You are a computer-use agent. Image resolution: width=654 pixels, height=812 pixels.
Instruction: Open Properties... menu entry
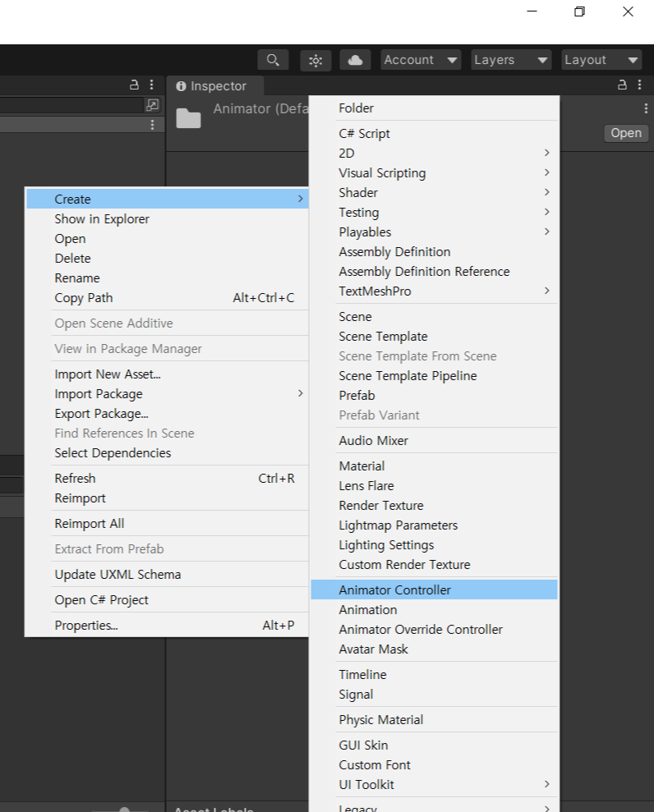tap(168, 625)
